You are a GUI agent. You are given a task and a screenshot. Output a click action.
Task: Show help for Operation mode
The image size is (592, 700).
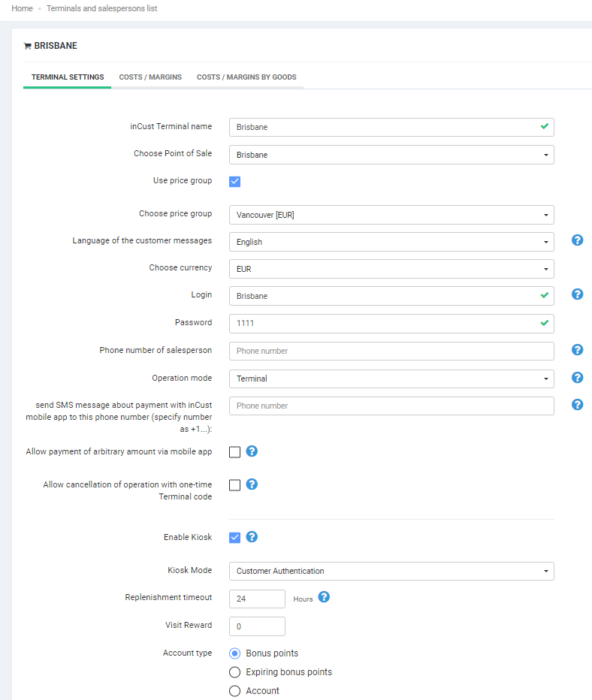tap(577, 378)
